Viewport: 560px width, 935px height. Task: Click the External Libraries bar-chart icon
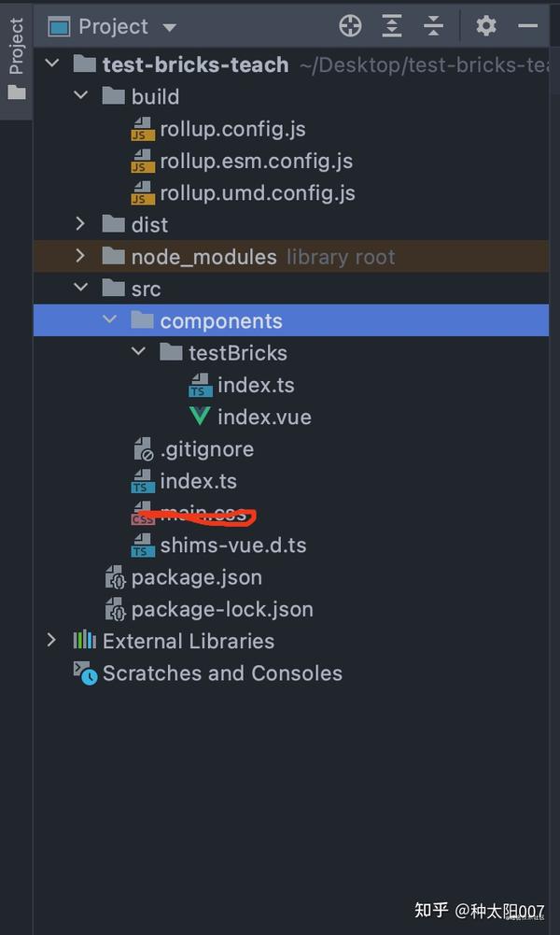tap(84, 641)
